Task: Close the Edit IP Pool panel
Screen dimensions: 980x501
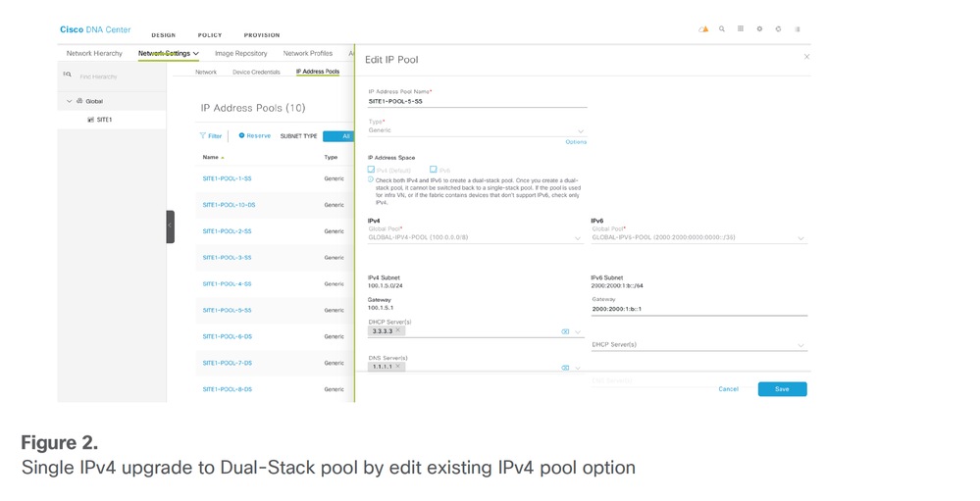Action: tap(806, 57)
